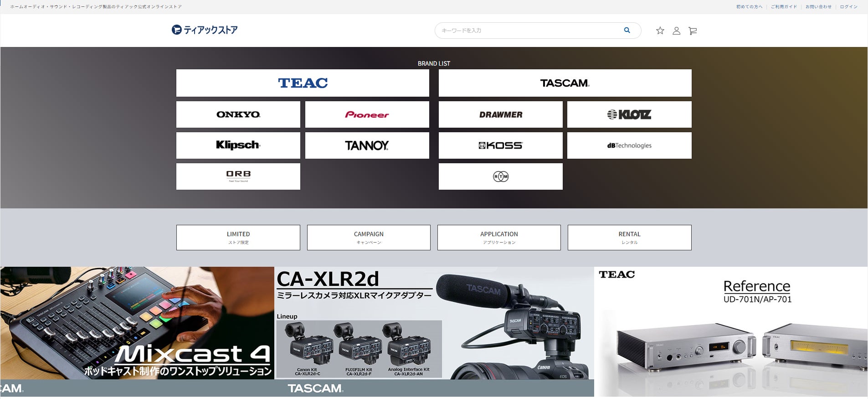Select the KLOTZ brand logo tile
The height and width of the screenshot is (399, 868).
tap(629, 114)
